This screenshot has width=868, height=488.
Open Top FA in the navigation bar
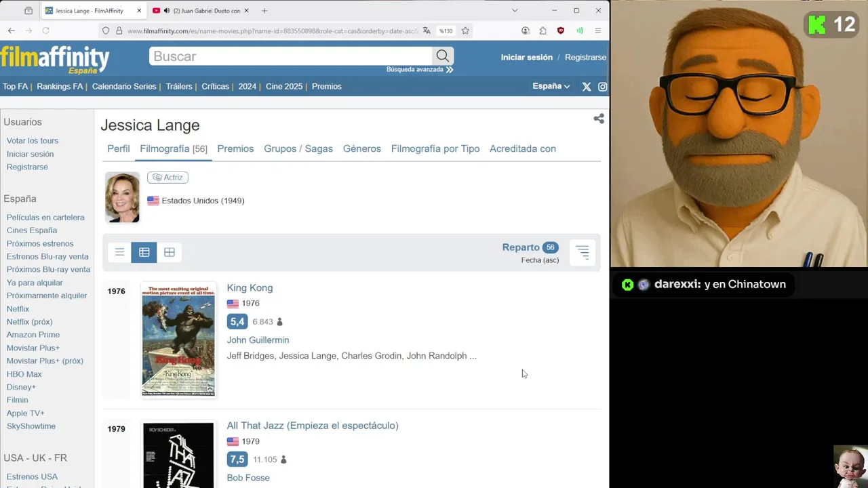click(x=16, y=87)
